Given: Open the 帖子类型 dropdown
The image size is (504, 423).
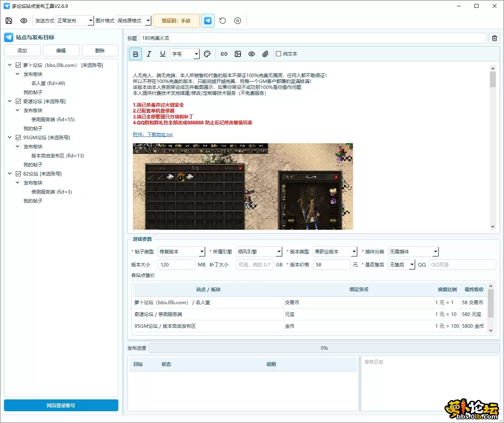Looking at the screenshot, I should (x=181, y=252).
